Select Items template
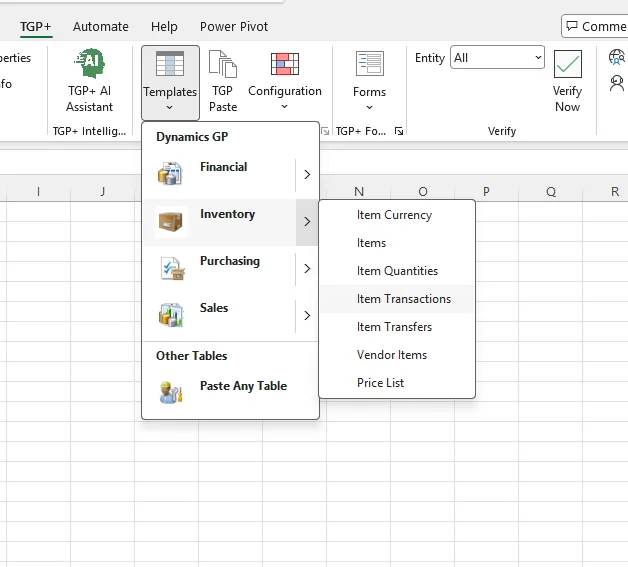The width and height of the screenshot is (628, 567). click(397, 243)
